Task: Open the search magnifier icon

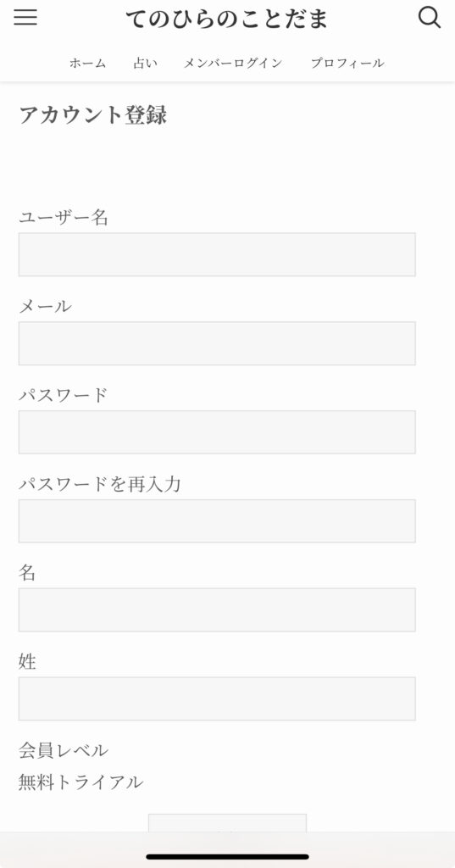Action: click(x=429, y=18)
